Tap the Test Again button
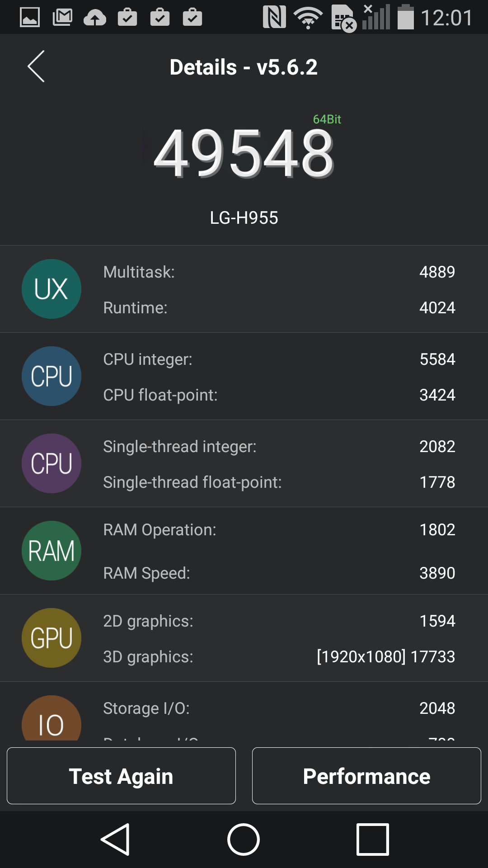 click(x=121, y=776)
